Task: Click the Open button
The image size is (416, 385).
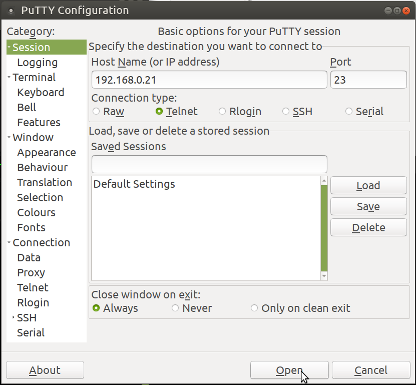Action: point(289,370)
